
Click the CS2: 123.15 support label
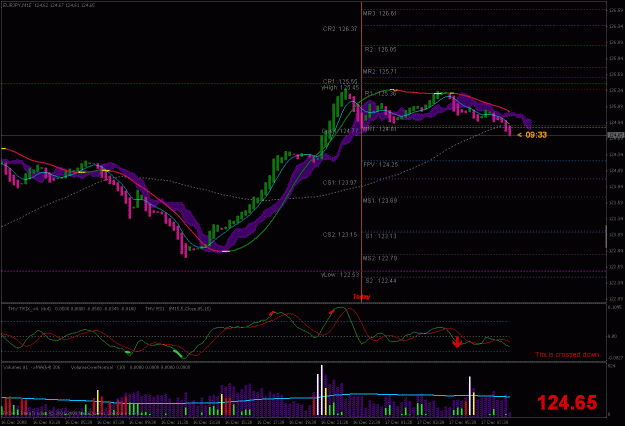click(340, 235)
